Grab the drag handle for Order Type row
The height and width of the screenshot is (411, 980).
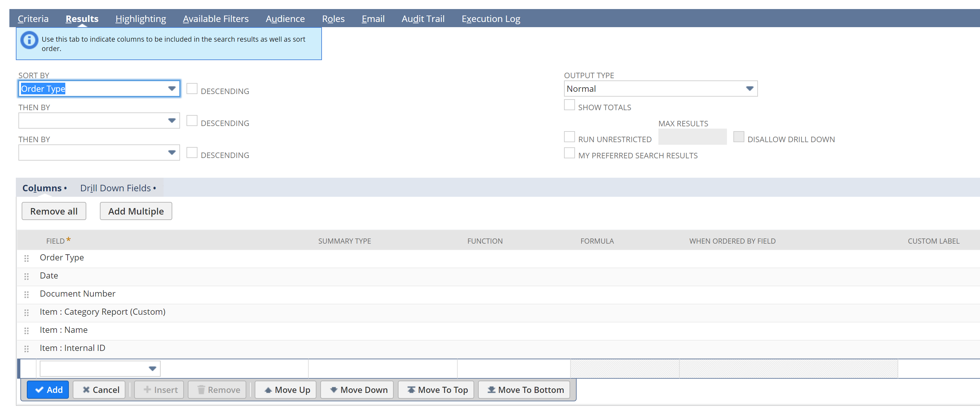pos(27,258)
